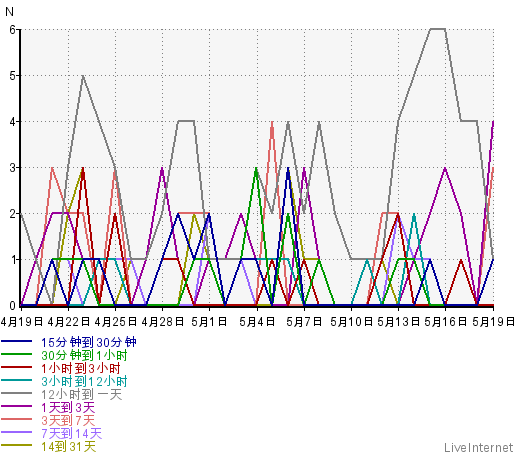Click the salmon 3天到7天 legend line
This screenshot has width=520, height=457.
click(x=16, y=419)
